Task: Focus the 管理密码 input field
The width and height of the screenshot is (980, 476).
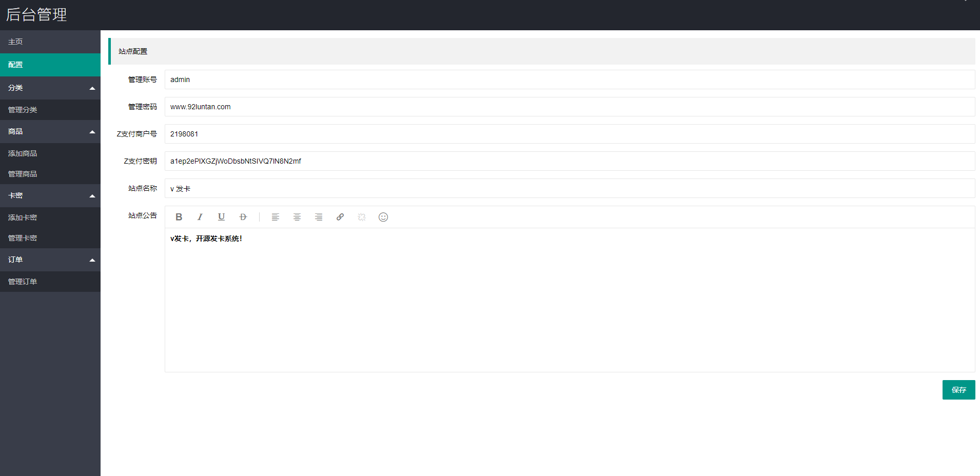Action: pyautogui.click(x=570, y=107)
